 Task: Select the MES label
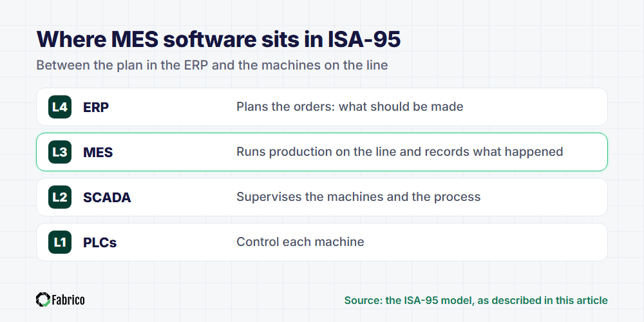(98, 153)
